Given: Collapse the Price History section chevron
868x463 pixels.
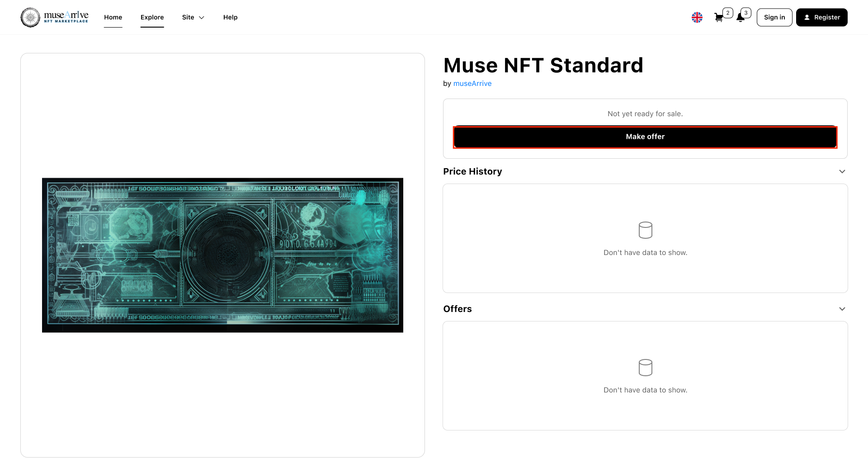Looking at the screenshot, I should click(x=842, y=171).
